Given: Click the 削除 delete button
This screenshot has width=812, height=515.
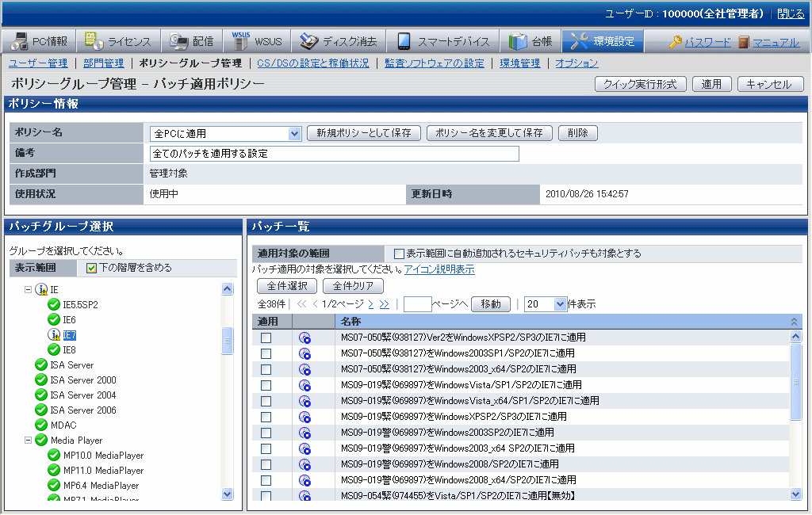Looking at the screenshot, I should coord(578,133).
